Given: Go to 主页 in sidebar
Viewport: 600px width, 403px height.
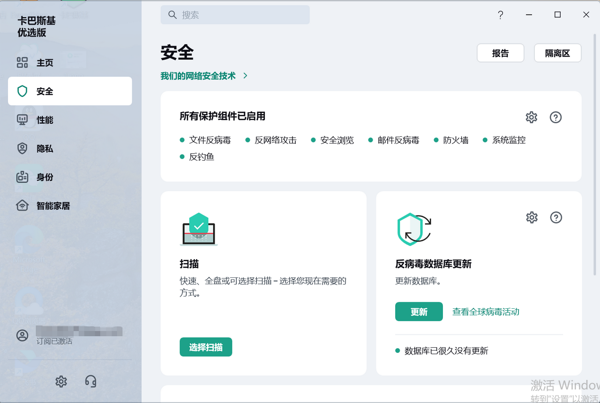Looking at the screenshot, I should 45,63.
